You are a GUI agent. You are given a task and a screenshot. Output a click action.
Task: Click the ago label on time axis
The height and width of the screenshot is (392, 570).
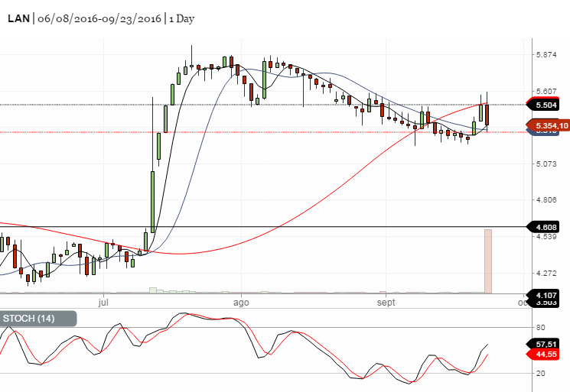point(241,303)
